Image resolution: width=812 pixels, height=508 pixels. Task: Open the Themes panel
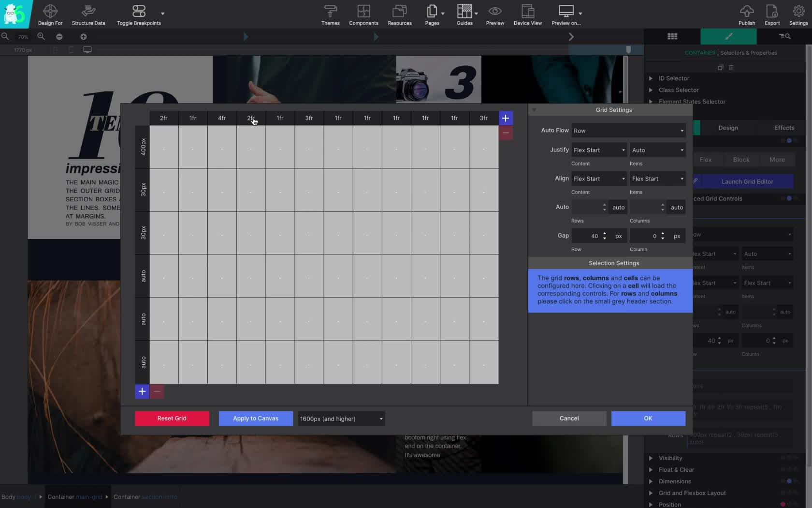(x=331, y=14)
